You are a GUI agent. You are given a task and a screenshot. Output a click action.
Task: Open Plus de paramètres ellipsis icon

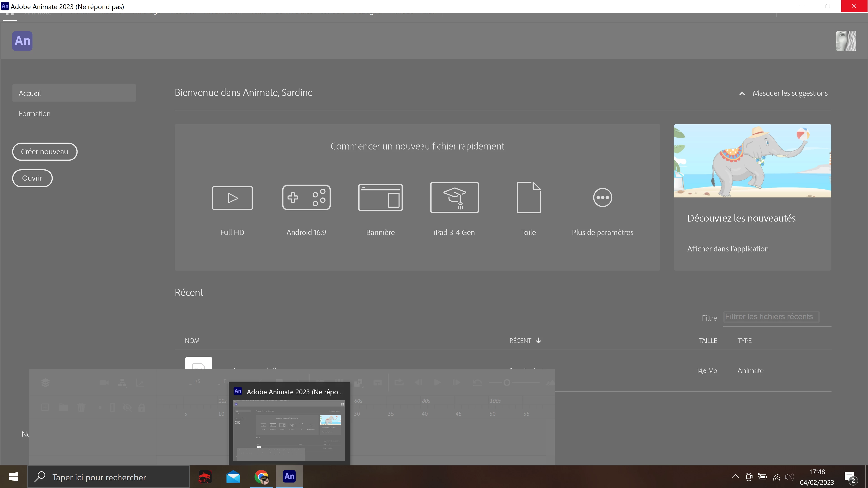point(602,198)
